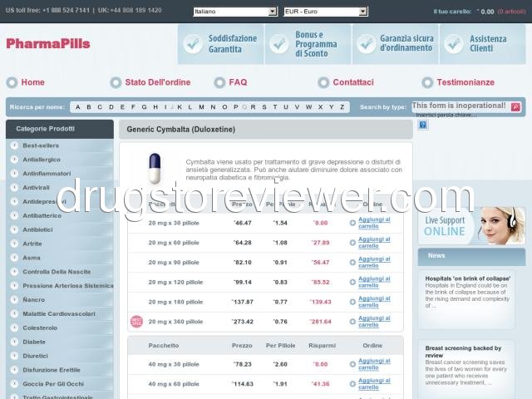Add 20 mg x 90 pillole to cart
Image resolution: width=532 pixels, height=399 pixels.
(374, 263)
